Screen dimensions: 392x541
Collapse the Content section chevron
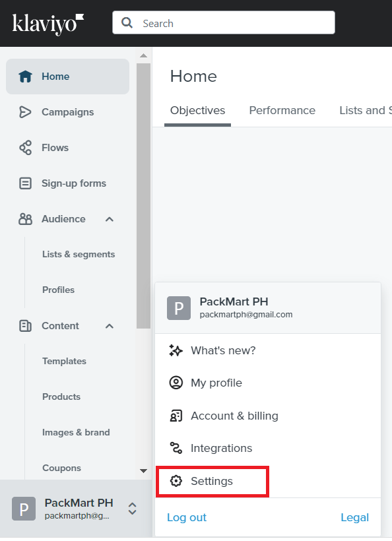(110, 326)
